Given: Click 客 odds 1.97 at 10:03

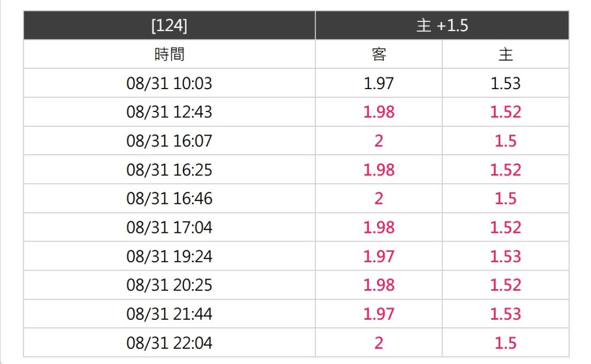Looking at the screenshot, I should tap(379, 83).
